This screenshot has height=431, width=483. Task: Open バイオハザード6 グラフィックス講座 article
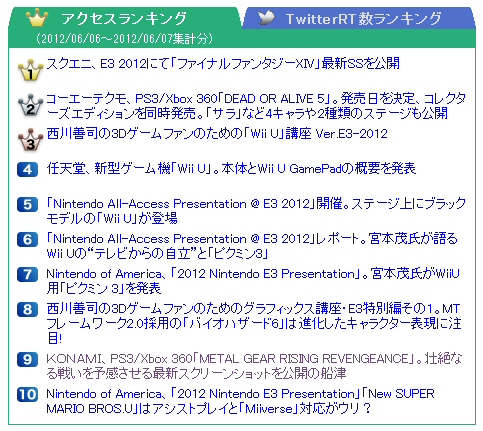click(254, 323)
